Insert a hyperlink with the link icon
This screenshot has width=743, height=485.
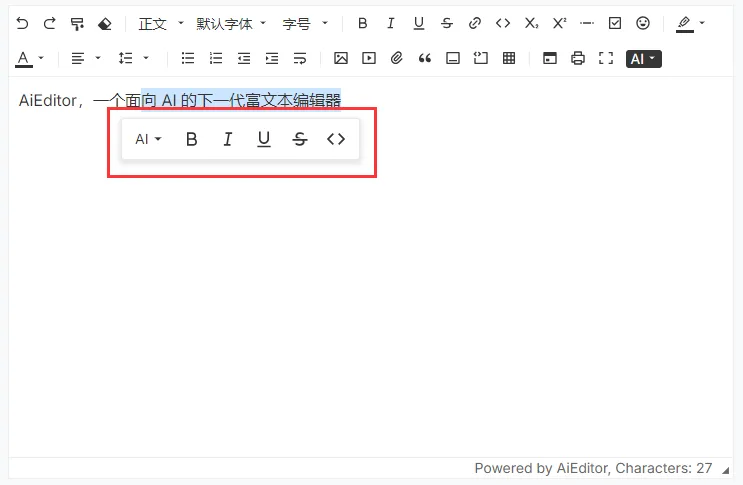pyautogui.click(x=475, y=23)
